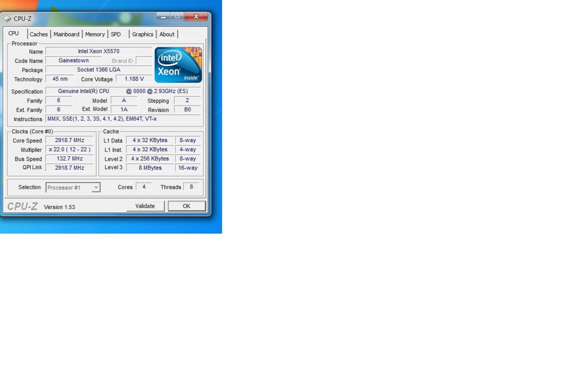Click the Version 1.53 label

(59, 207)
